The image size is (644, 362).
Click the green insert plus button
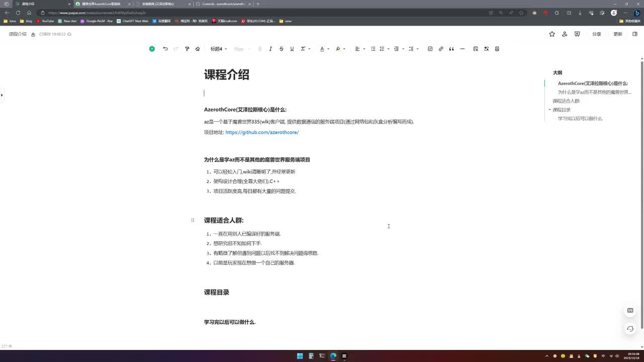152,49
